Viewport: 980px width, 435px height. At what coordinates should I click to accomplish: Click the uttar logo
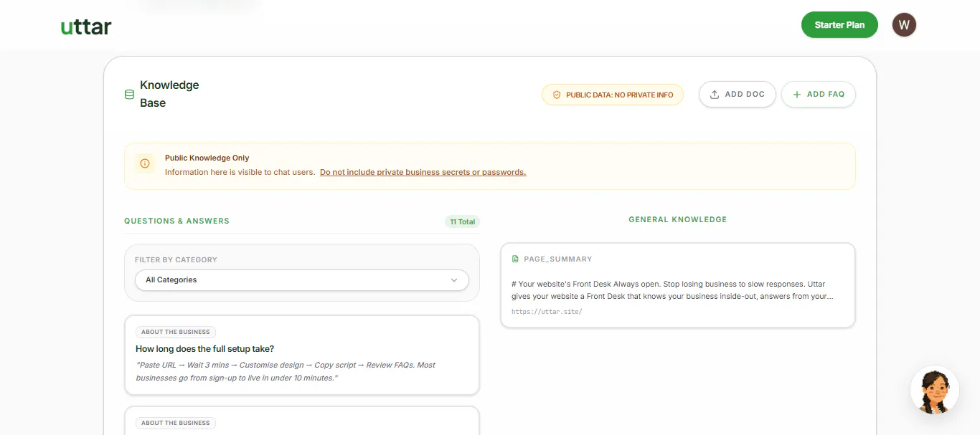86,27
